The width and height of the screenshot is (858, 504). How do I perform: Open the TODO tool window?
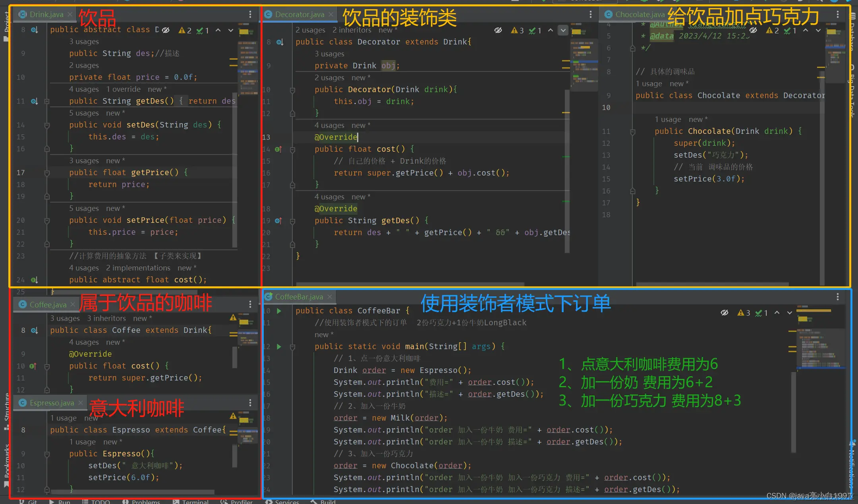click(x=100, y=501)
